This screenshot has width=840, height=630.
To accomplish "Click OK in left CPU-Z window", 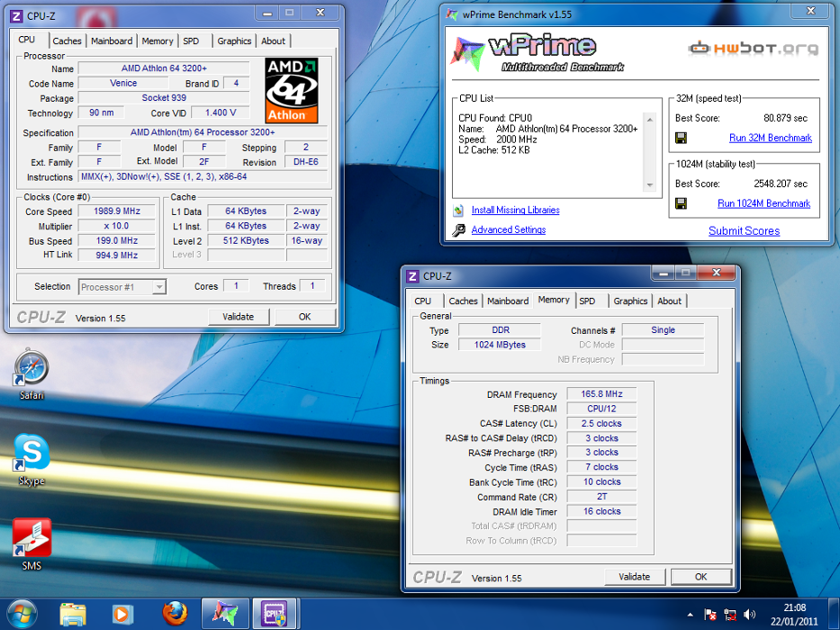I will [x=305, y=317].
